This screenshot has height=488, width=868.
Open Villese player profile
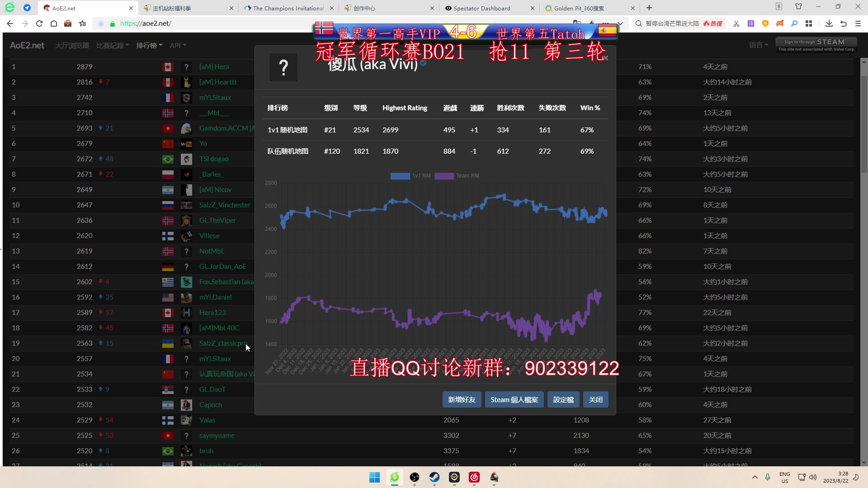click(x=209, y=236)
